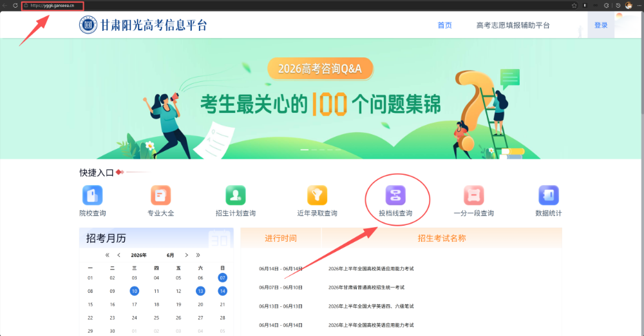
Task: Click the 进行时间 column header
Action: pyautogui.click(x=281, y=238)
